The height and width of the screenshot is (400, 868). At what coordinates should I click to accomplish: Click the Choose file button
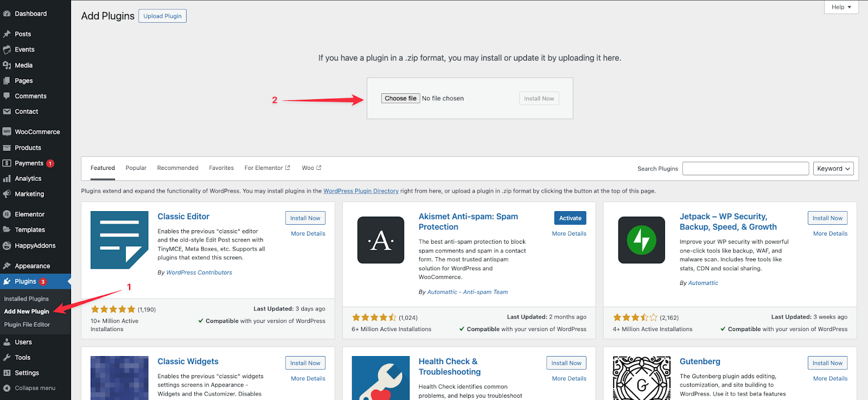[x=400, y=98]
